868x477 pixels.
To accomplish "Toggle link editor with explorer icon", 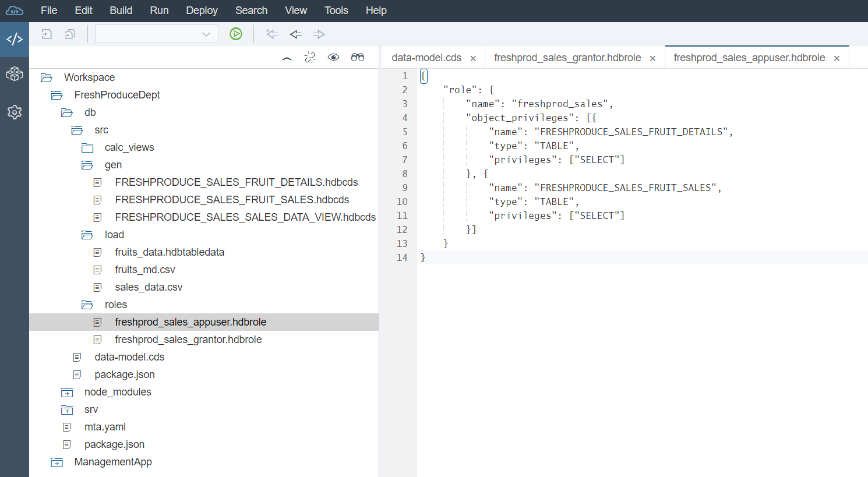I will 310,58.
